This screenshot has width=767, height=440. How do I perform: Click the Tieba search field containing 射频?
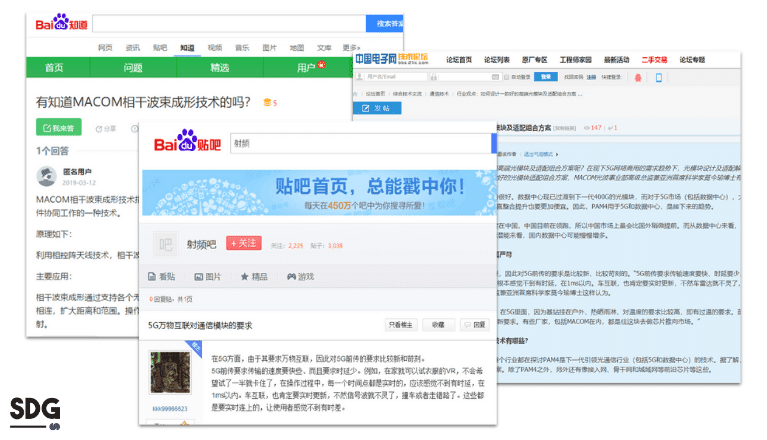pos(361,143)
